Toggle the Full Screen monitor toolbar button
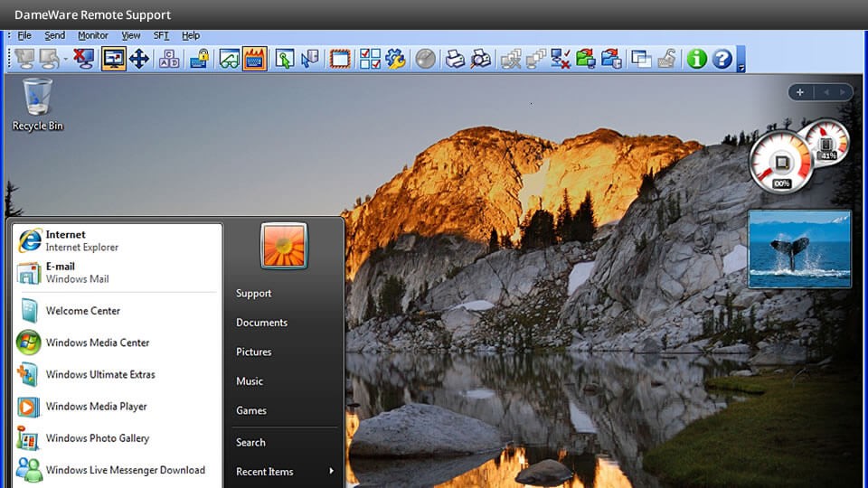The image size is (868, 488). [114, 59]
